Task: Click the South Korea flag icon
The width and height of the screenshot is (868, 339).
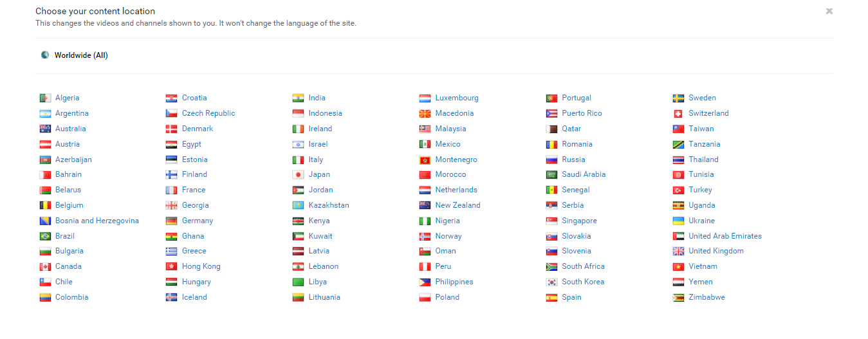Action: [551, 282]
